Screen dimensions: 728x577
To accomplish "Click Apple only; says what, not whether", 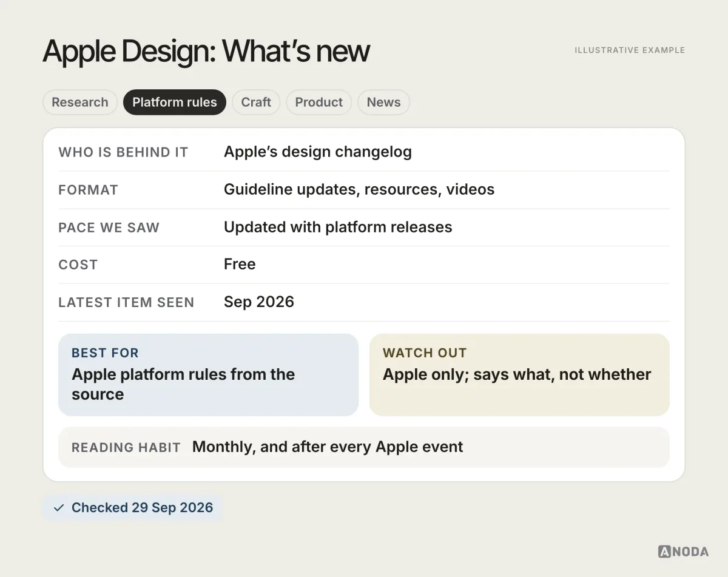I will click(x=517, y=374).
